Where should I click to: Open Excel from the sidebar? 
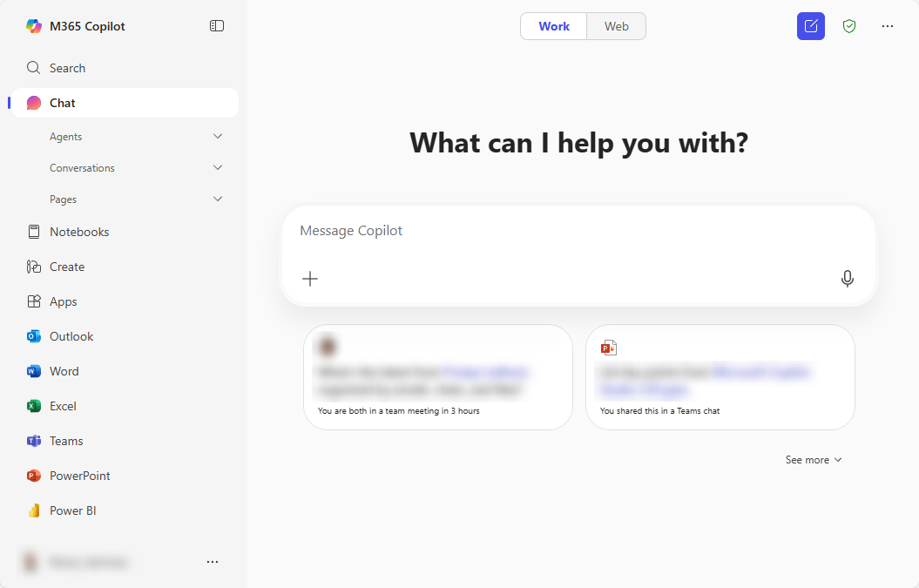coord(63,406)
